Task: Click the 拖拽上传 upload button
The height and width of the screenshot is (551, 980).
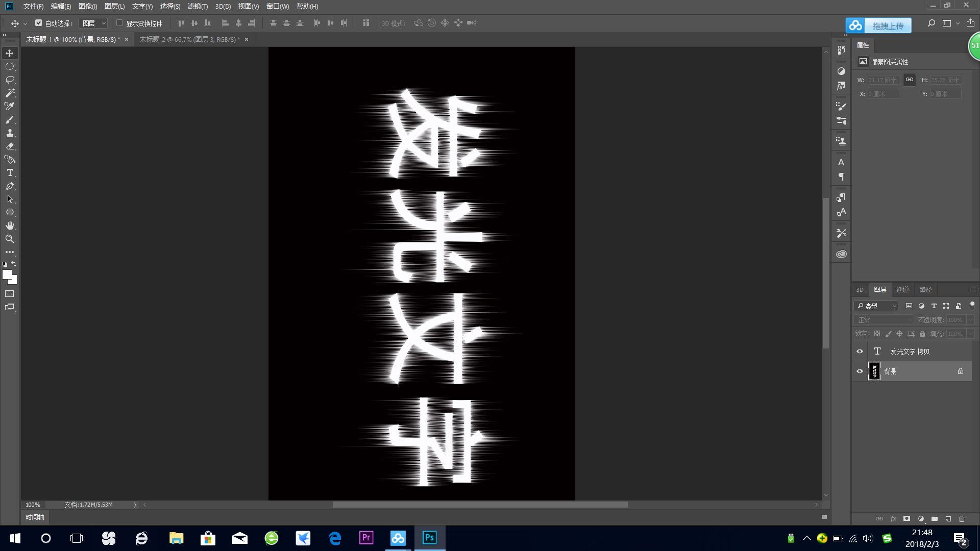Action: tap(888, 25)
